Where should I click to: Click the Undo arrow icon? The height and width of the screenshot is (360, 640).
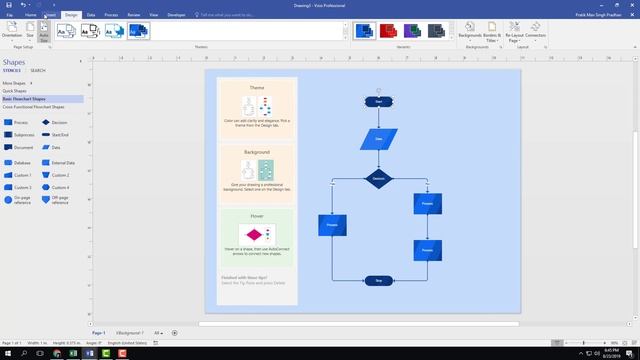coord(23,5)
